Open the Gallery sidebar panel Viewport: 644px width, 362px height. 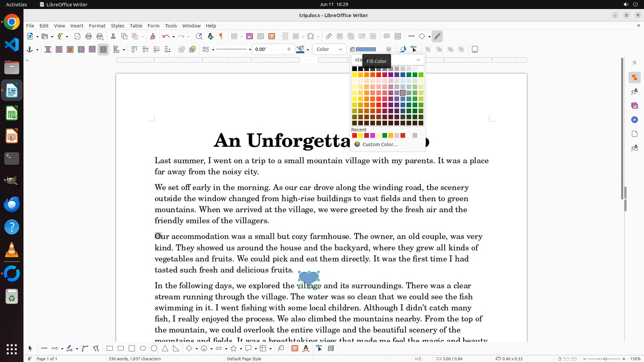coord(634,106)
